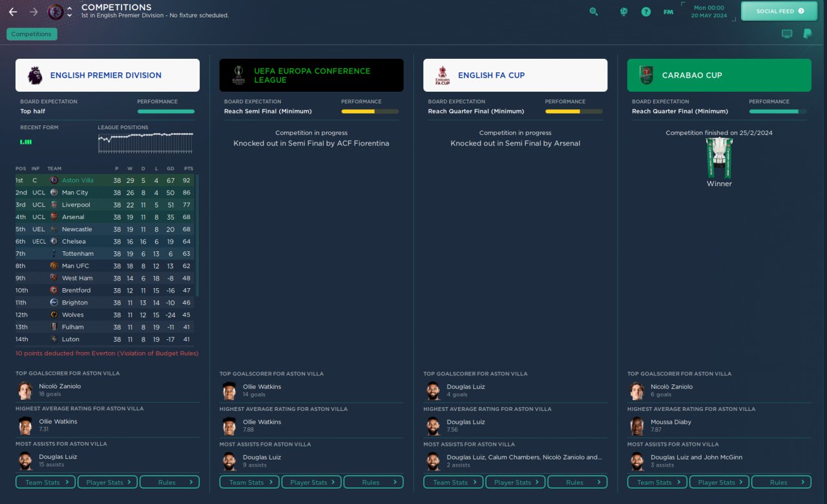Viewport: 827px width, 504px height.
Task: Open help via the question mark icon
Action: coord(646,12)
